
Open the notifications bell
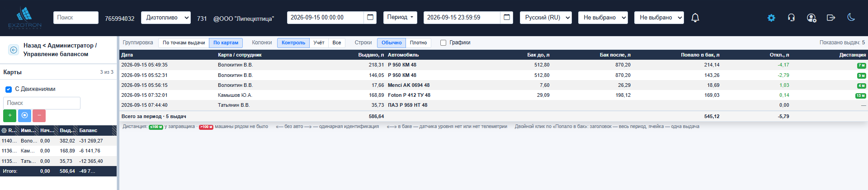[695, 18]
